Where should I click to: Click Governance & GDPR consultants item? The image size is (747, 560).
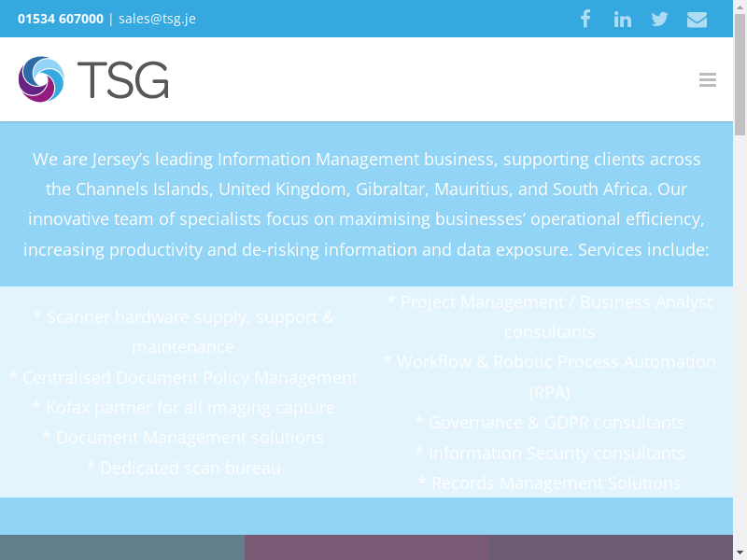click(x=550, y=423)
